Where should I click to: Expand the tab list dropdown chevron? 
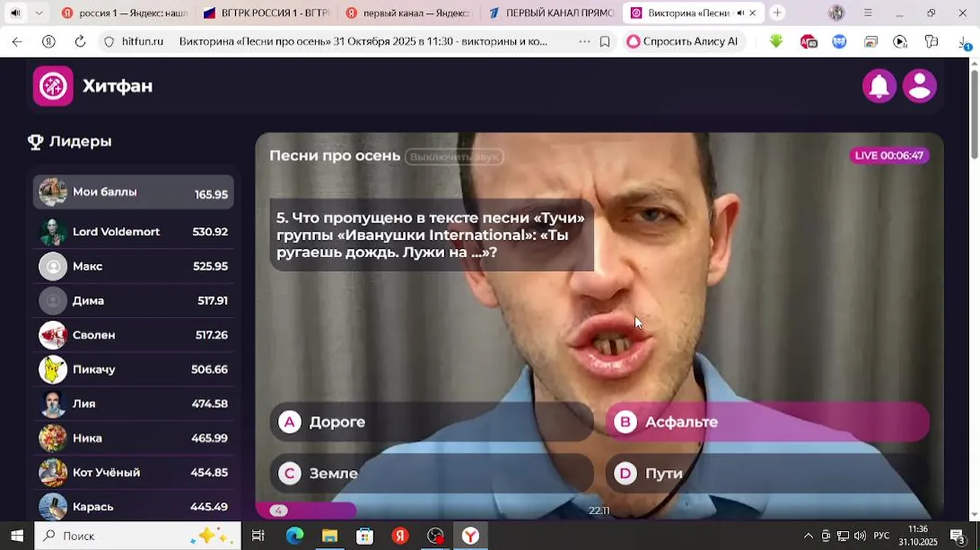[38, 13]
